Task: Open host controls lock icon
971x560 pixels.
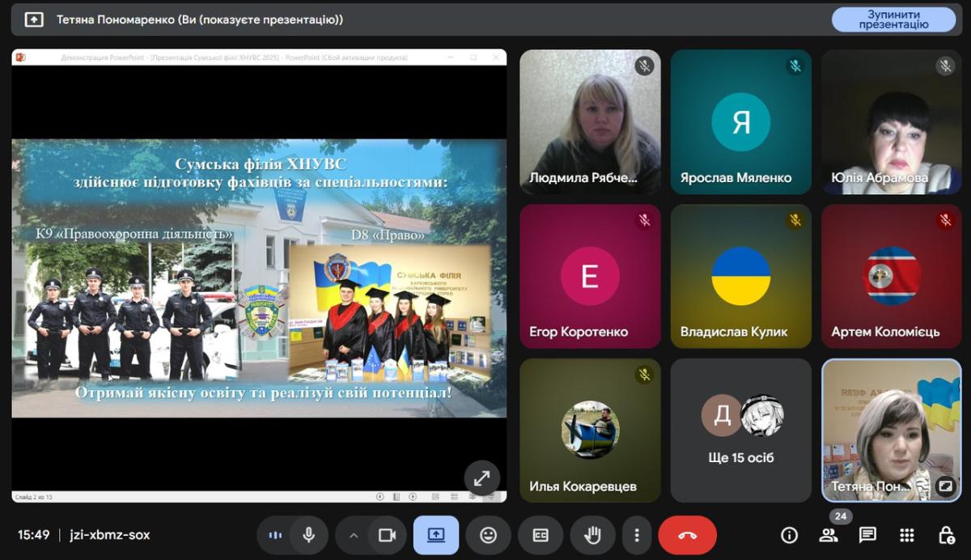Action: tap(946, 535)
